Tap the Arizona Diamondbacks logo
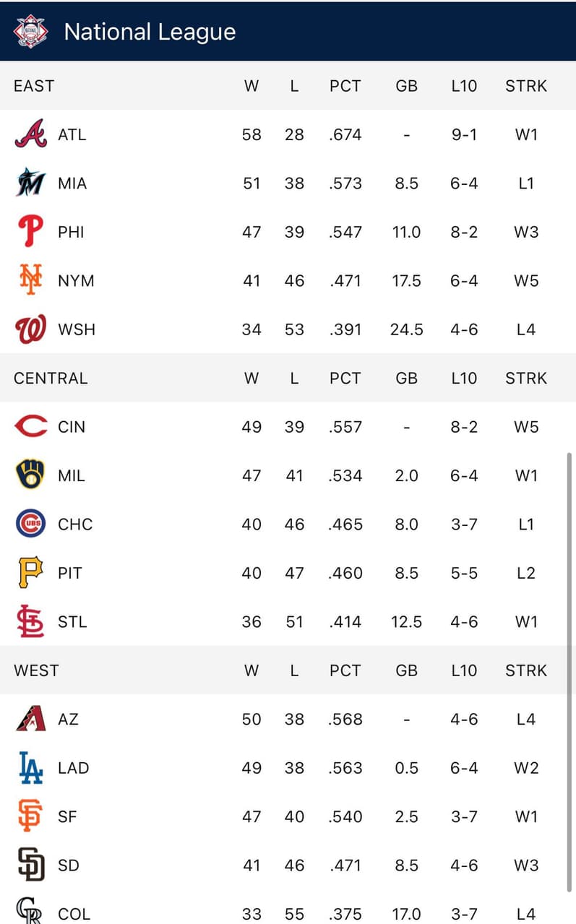Image resolution: width=576 pixels, height=924 pixels. (x=30, y=719)
